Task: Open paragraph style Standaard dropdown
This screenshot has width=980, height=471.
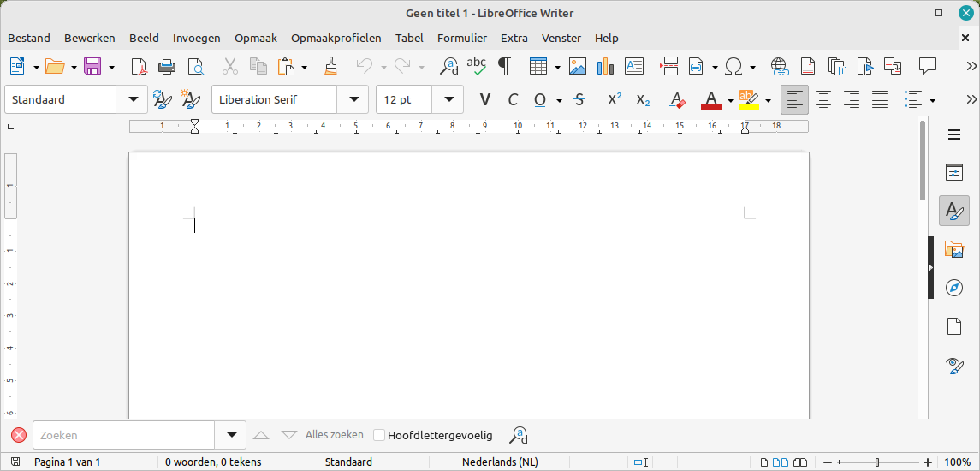Action: [x=133, y=99]
